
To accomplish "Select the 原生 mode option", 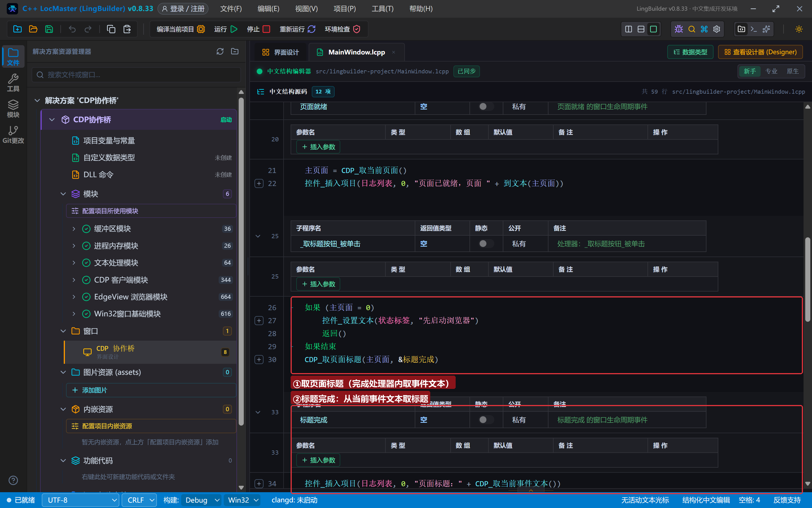I will pyautogui.click(x=793, y=71).
